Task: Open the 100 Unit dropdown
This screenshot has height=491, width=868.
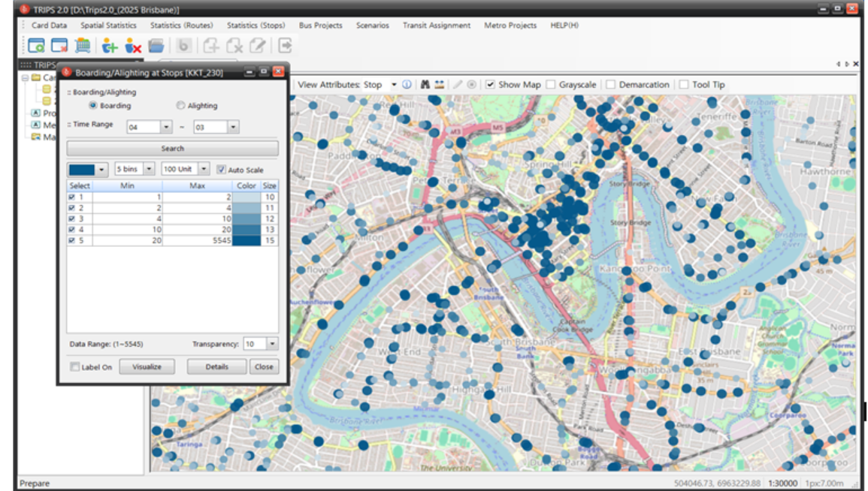Action: tap(204, 169)
